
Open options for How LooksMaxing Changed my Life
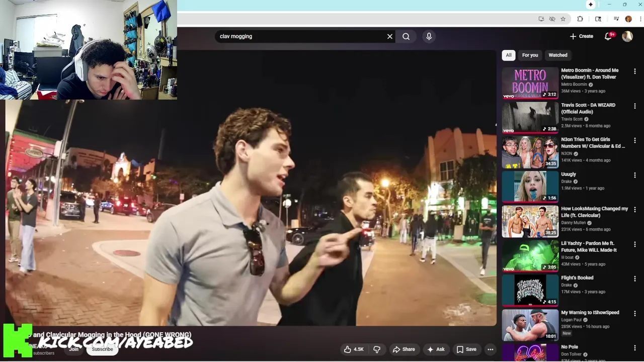pos(635,210)
